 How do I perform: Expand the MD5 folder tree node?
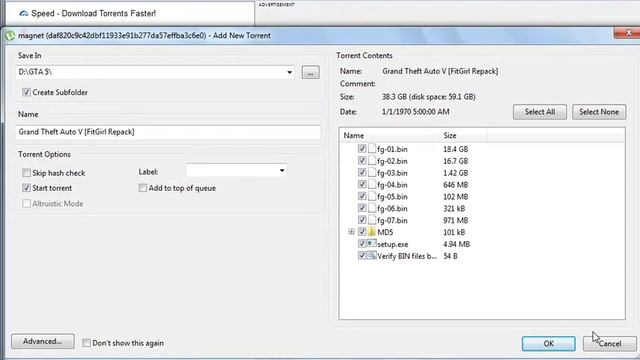pos(351,232)
